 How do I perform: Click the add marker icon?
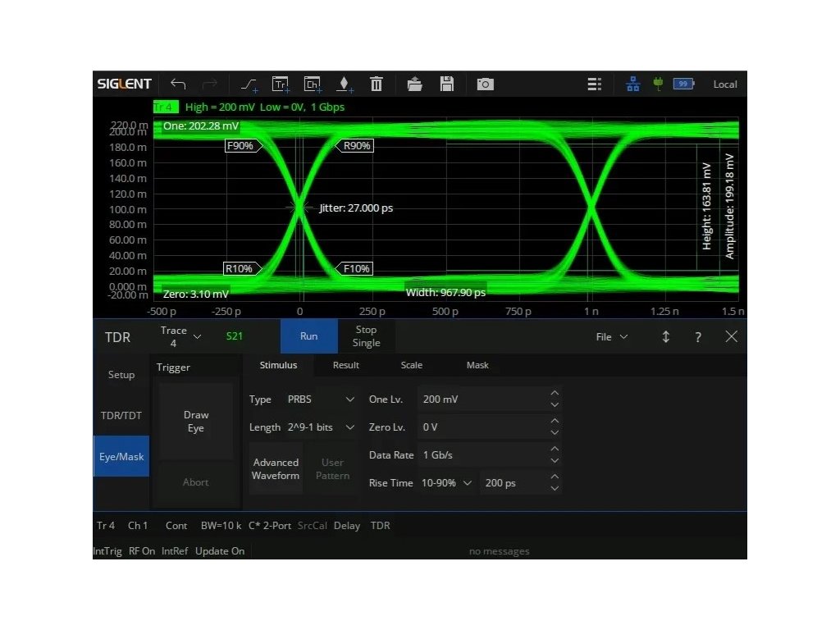(x=345, y=84)
